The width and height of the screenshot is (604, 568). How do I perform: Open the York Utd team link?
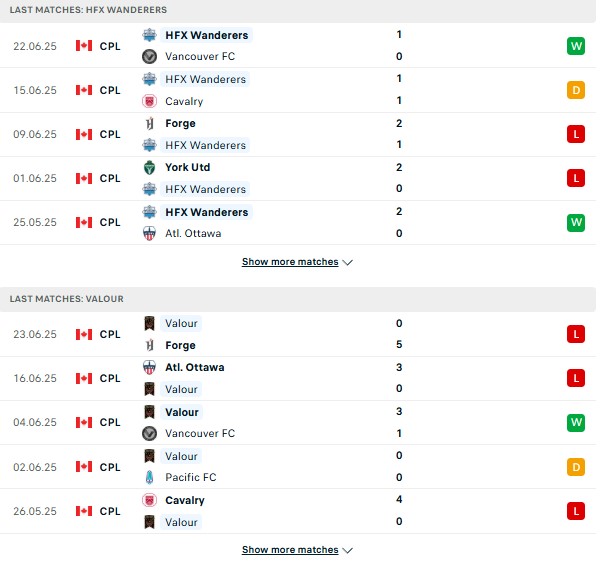188,168
